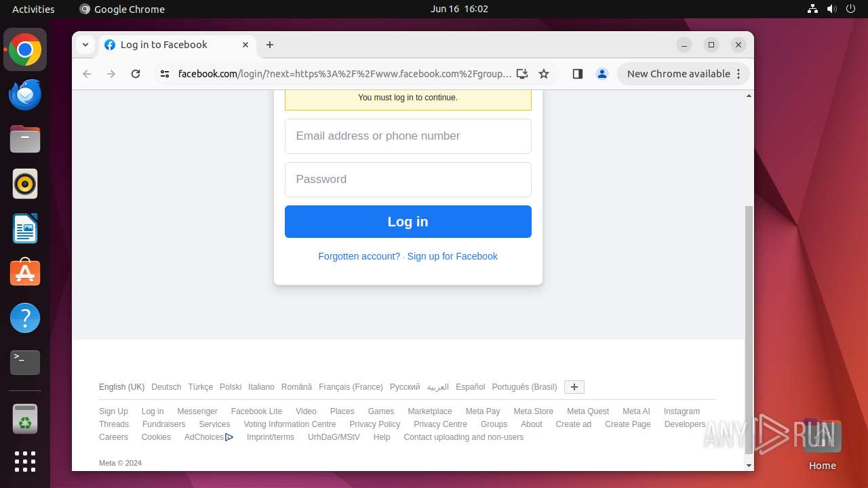Open the Threads footer link
Viewport: 868px width, 488px height.
pyautogui.click(x=114, y=424)
